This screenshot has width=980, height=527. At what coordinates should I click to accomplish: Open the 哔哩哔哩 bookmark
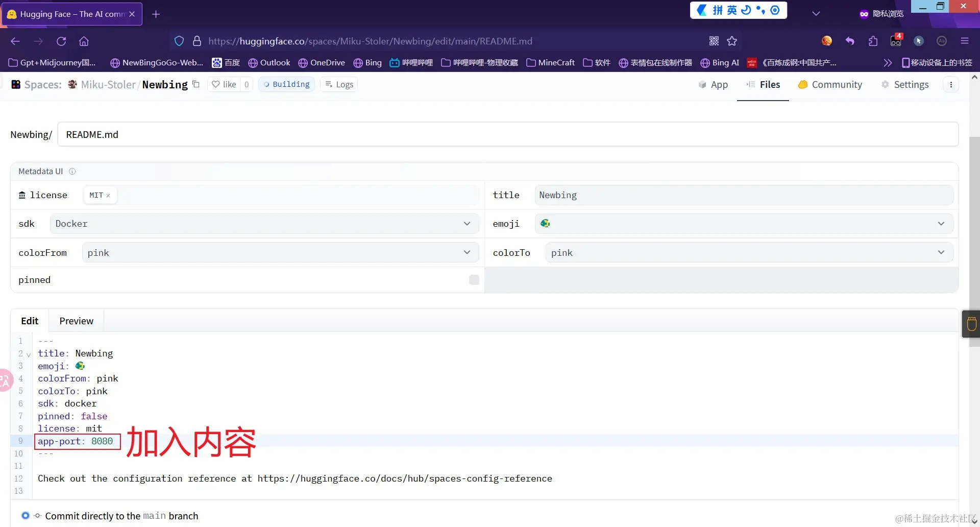point(411,63)
